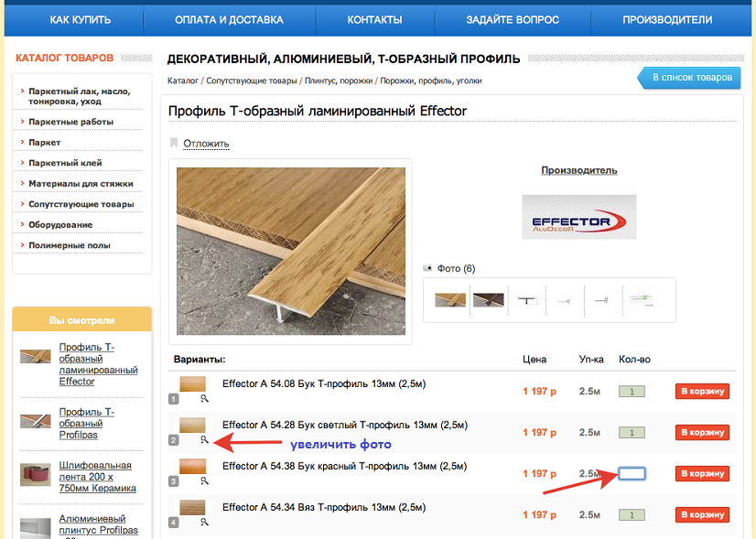The image size is (756, 539).
Task: Click the sanding belt thumbnail in Вы смотрели
Action: click(35, 475)
